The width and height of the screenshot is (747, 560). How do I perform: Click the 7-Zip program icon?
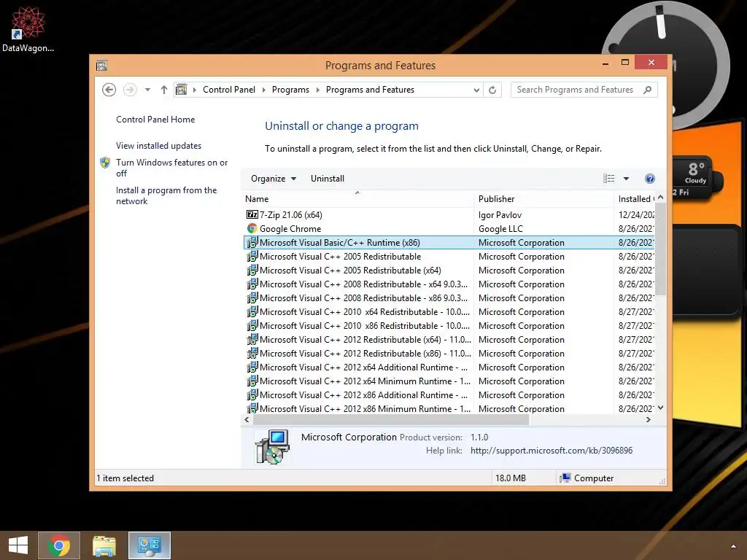click(x=252, y=215)
